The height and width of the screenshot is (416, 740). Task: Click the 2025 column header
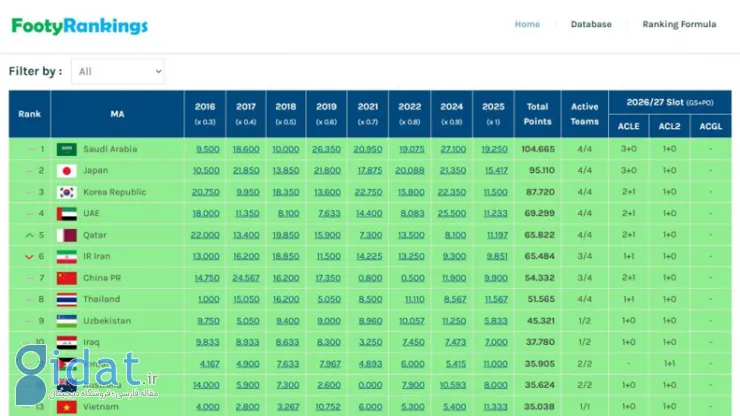pyautogui.click(x=493, y=114)
